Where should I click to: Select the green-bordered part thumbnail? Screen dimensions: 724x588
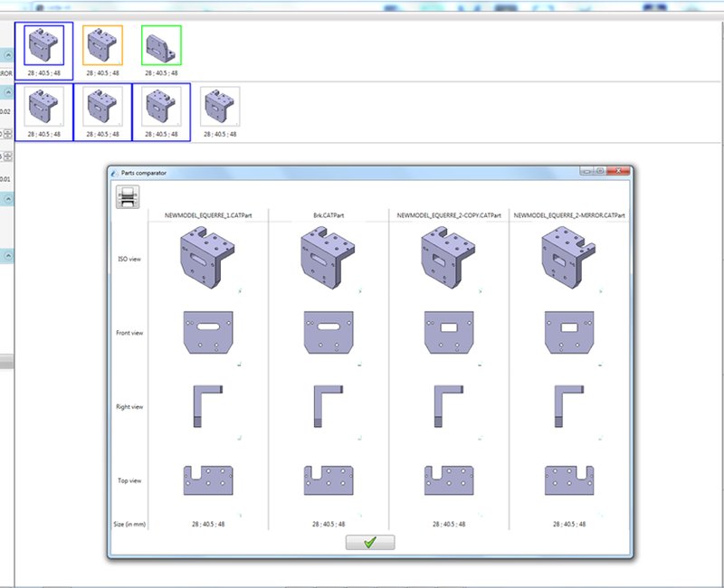pyautogui.click(x=161, y=45)
